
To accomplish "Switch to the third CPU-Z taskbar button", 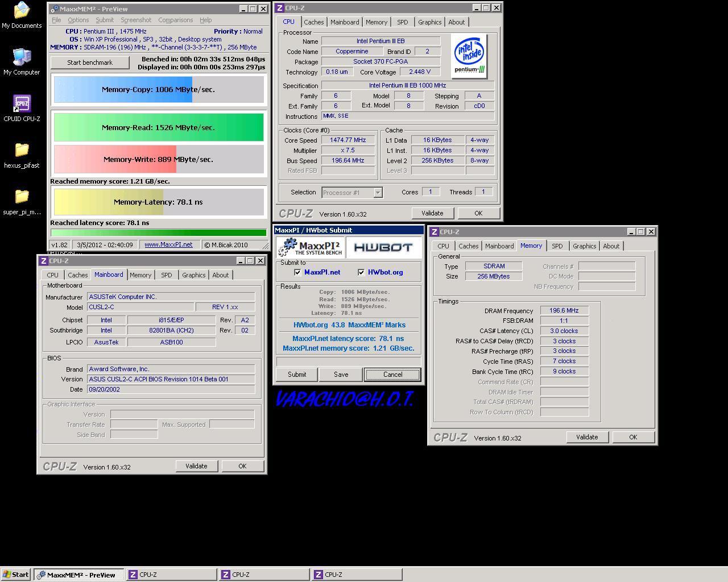I will [x=357, y=575].
